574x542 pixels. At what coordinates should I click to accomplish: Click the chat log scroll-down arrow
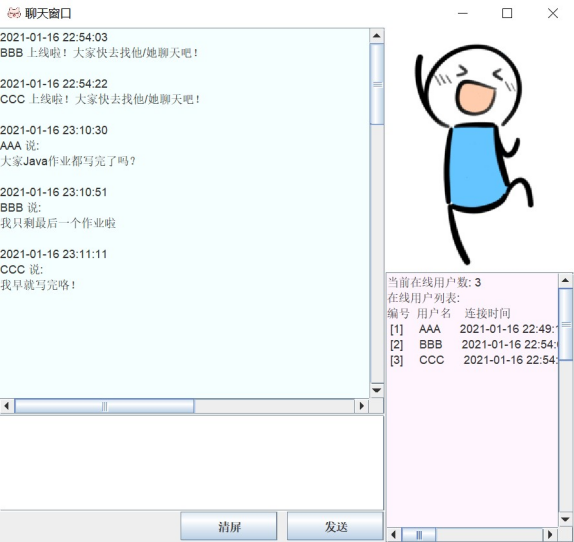tap(377, 390)
